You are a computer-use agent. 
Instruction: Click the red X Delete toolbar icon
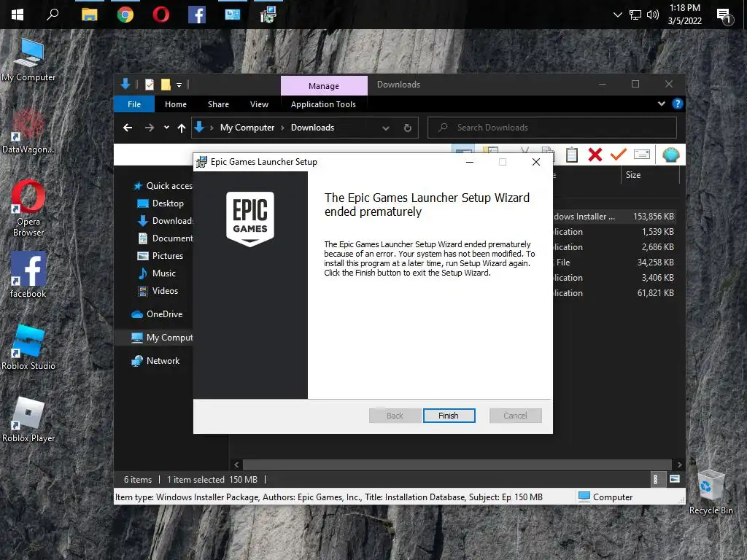[x=595, y=155]
